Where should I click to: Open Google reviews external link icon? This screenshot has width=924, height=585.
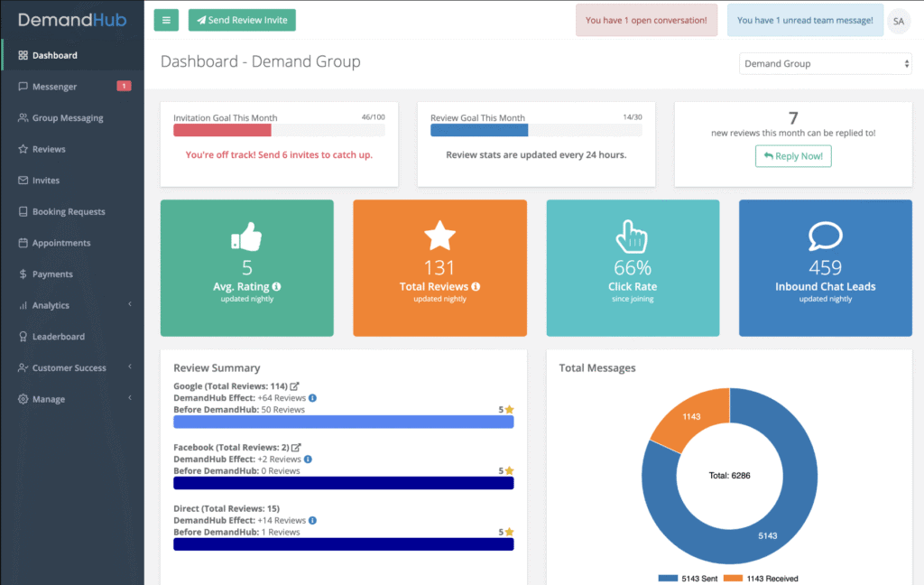294,386
